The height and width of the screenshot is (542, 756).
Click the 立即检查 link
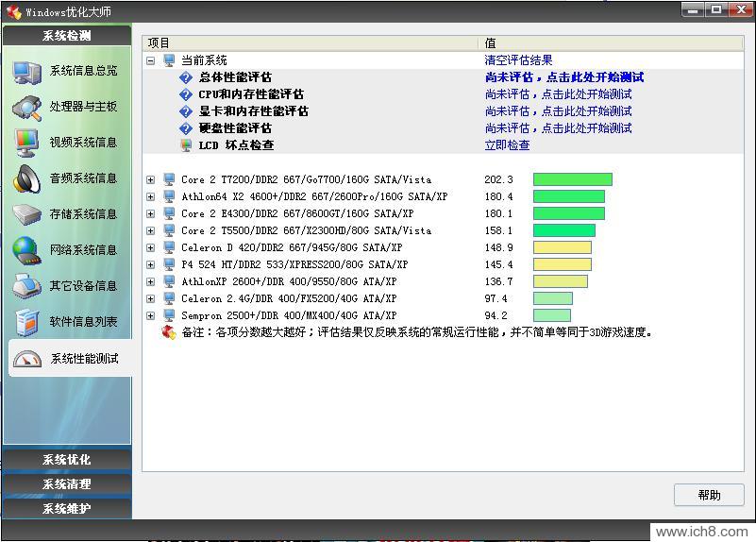[x=507, y=145]
